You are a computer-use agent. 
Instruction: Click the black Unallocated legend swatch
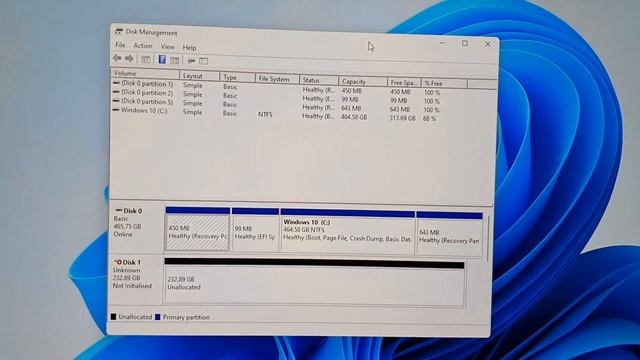[114, 316]
